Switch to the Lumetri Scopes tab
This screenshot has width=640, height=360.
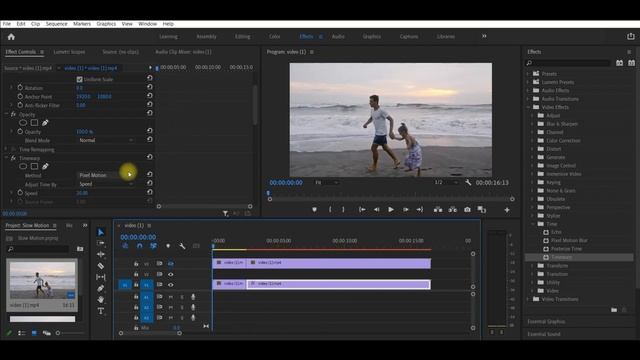pos(69,52)
